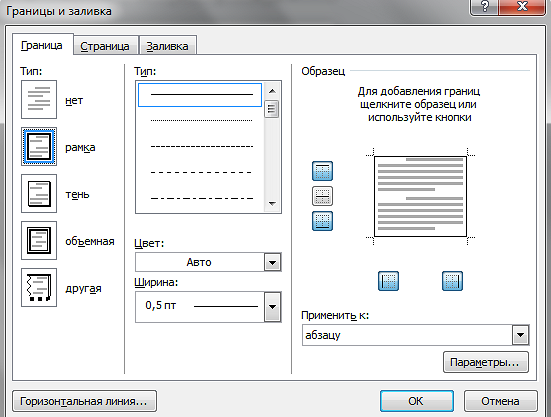Click the 'Параметры...' button
Screen dimensions: 551x417
(x=486, y=362)
